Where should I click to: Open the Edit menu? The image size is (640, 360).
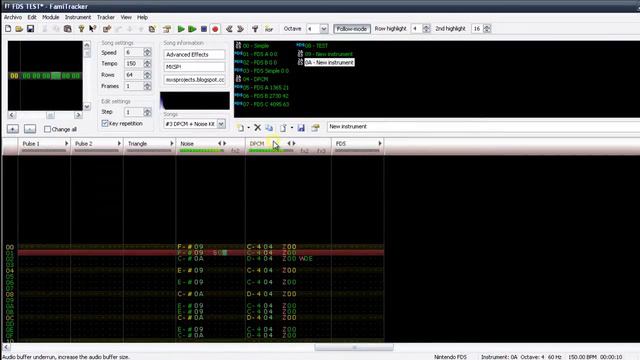[32, 17]
